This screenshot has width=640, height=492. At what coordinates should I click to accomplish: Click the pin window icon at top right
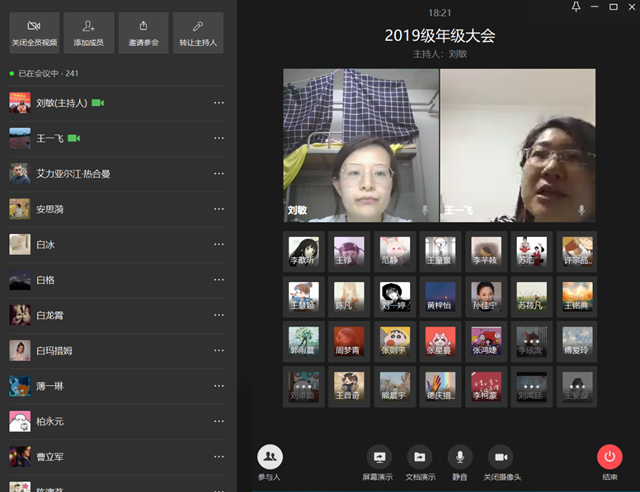576,7
